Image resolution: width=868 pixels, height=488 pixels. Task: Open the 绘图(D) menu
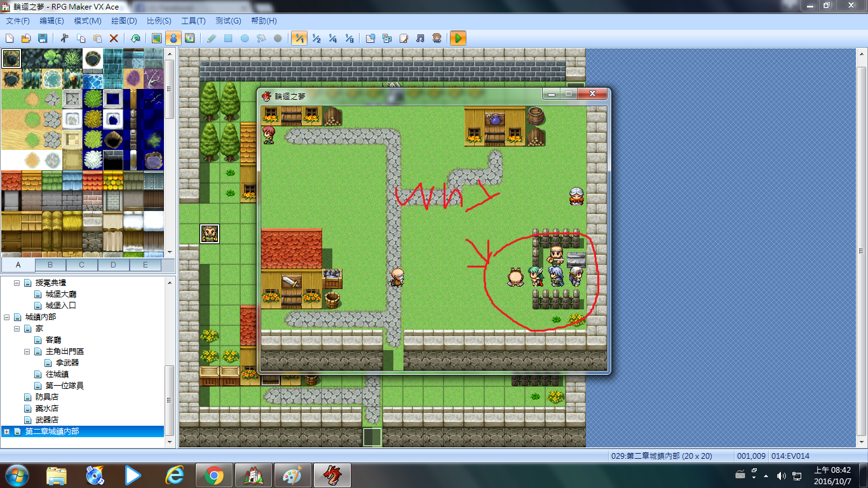(124, 21)
